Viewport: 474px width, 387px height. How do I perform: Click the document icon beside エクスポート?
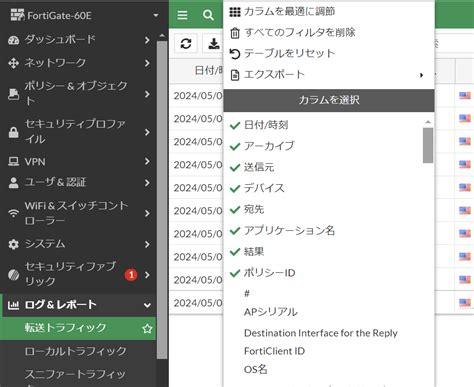(x=235, y=75)
